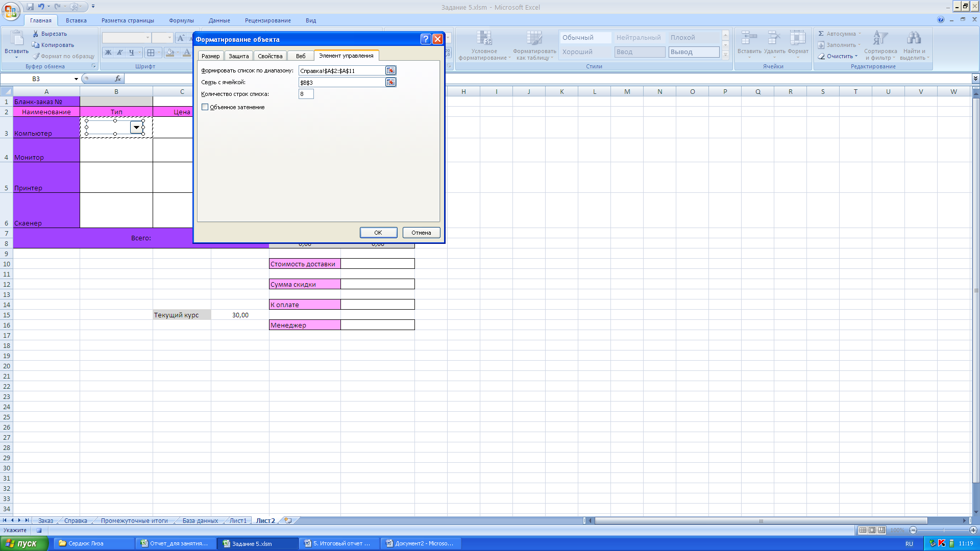Click the Количество строк списка input field
The image size is (980, 551).
tap(306, 94)
